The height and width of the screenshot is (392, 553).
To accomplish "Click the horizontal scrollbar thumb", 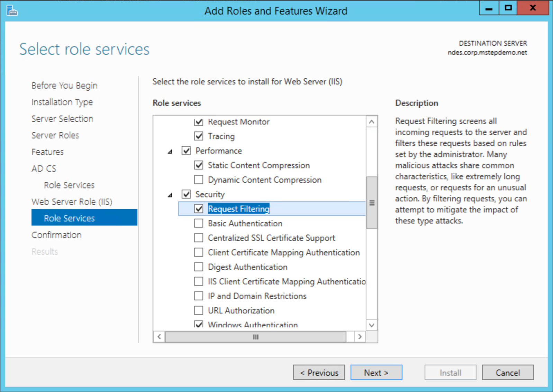I will (255, 337).
